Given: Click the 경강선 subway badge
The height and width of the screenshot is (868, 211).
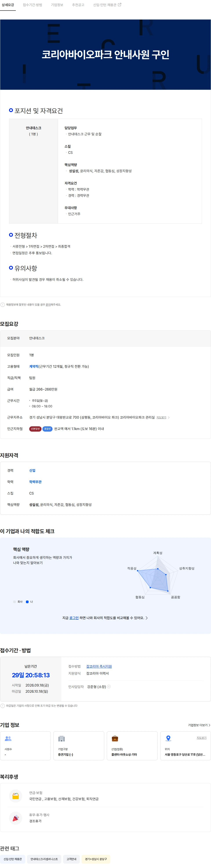Looking at the screenshot, I should [x=47, y=429].
